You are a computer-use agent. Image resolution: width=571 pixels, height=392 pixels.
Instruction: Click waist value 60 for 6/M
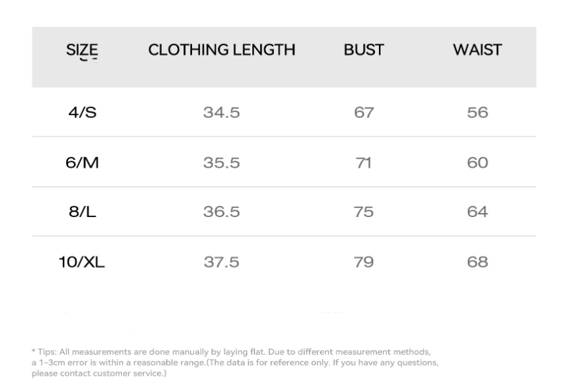point(478,163)
